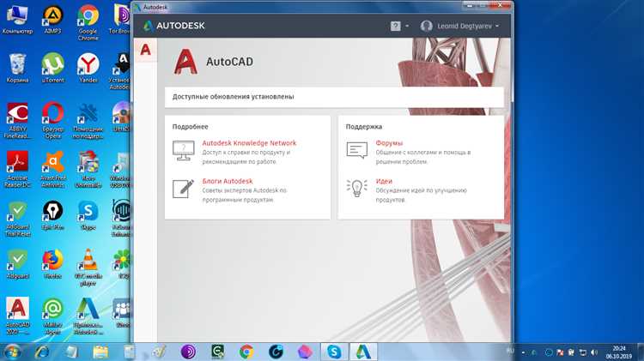
Task: Click the Autodesk app taskbar button
Action: [363, 352]
